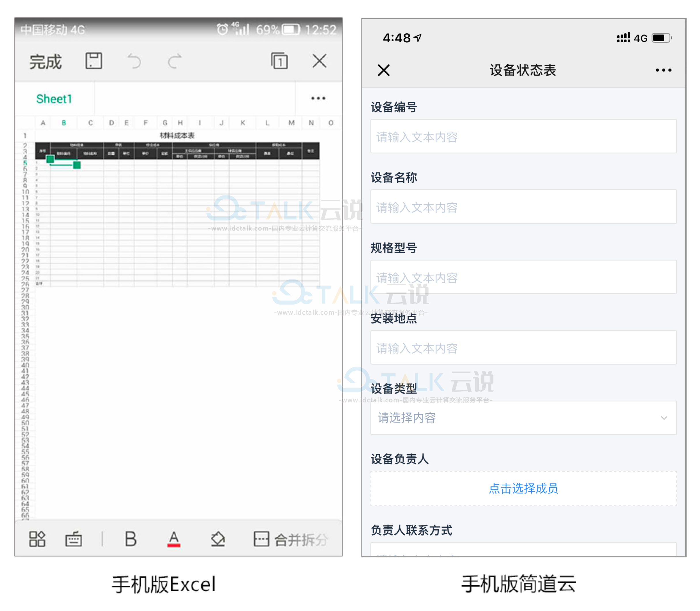
Task: Tap the chevron arrow in 设备类型 selector
Action: 664,418
